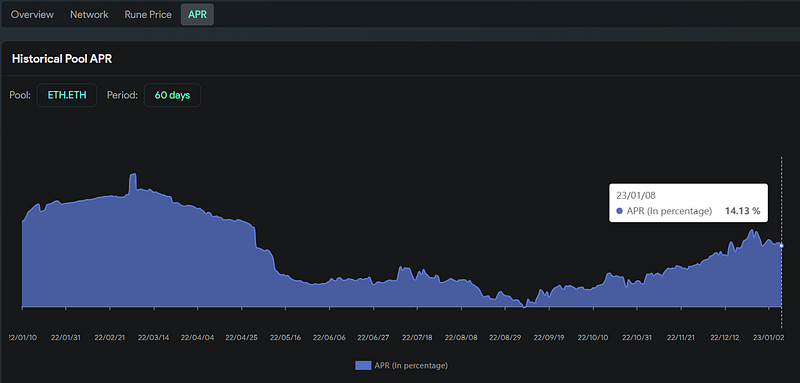Viewport: 800px width, 383px height.
Task: Click the active APR tab
Action: coord(197,14)
